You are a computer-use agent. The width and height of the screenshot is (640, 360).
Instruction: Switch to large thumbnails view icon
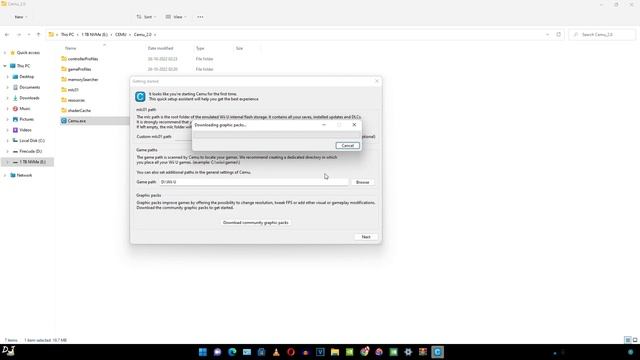(x=635, y=340)
